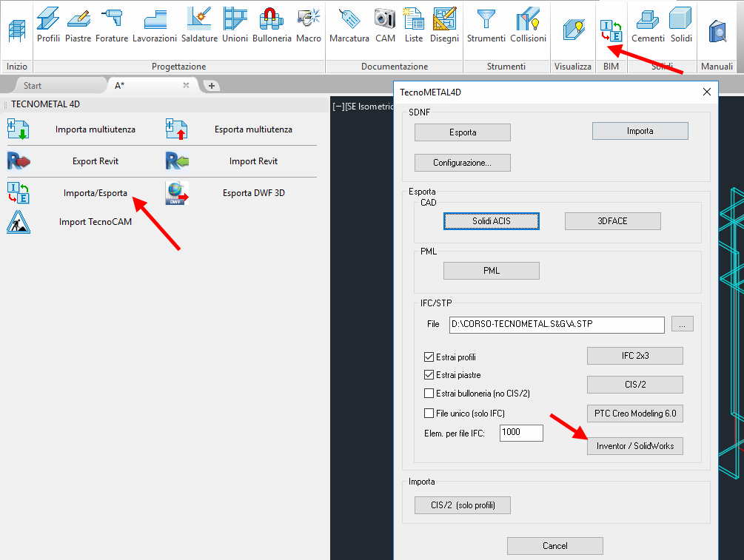Click the IFC/STP File path field
The height and width of the screenshot is (560, 744).
pos(557,324)
